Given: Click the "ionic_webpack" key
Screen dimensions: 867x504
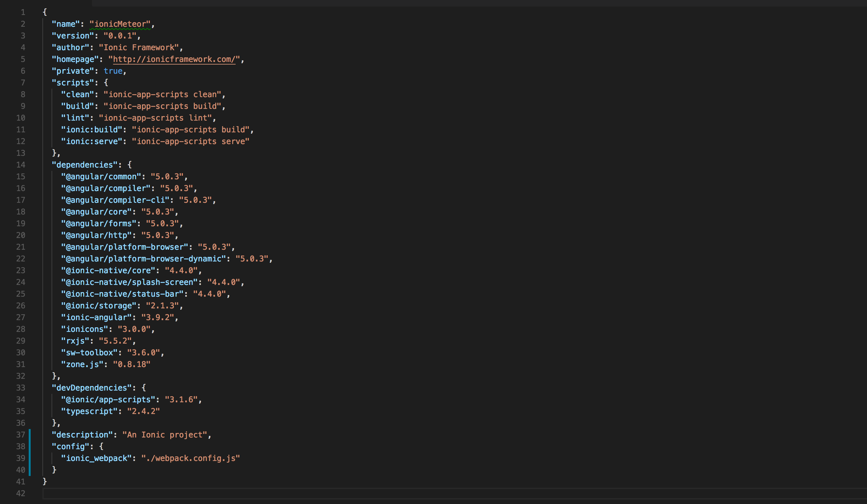Looking at the screenshot, I should [x=97, y=458].
